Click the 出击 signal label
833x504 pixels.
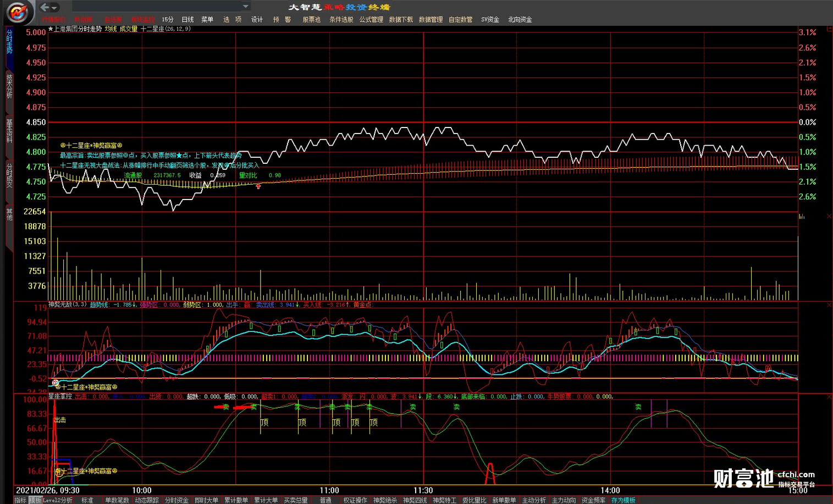point(60,420)
